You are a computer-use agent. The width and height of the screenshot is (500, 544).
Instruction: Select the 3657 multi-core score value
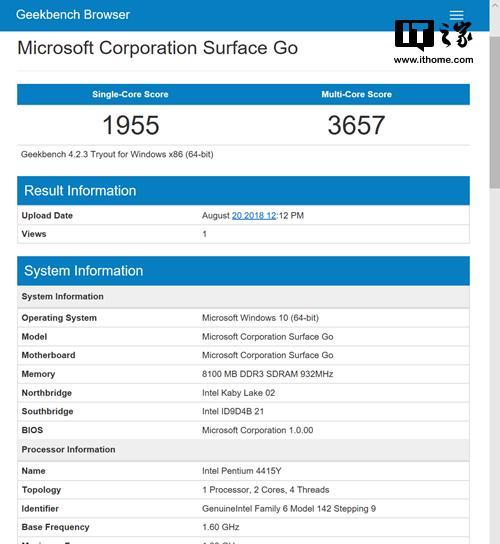356,125
